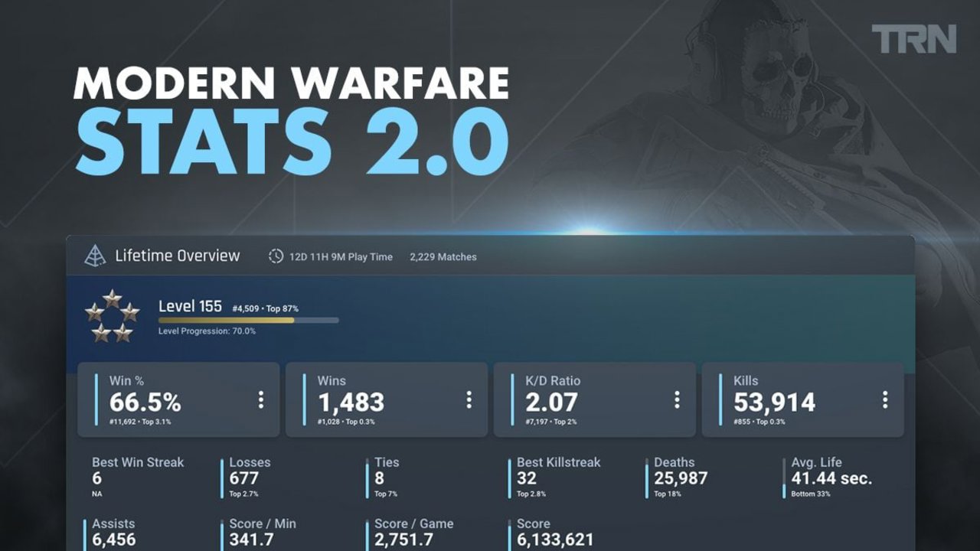
Task: Select the Kills 53,914 stat card
Action: point(803,399)
